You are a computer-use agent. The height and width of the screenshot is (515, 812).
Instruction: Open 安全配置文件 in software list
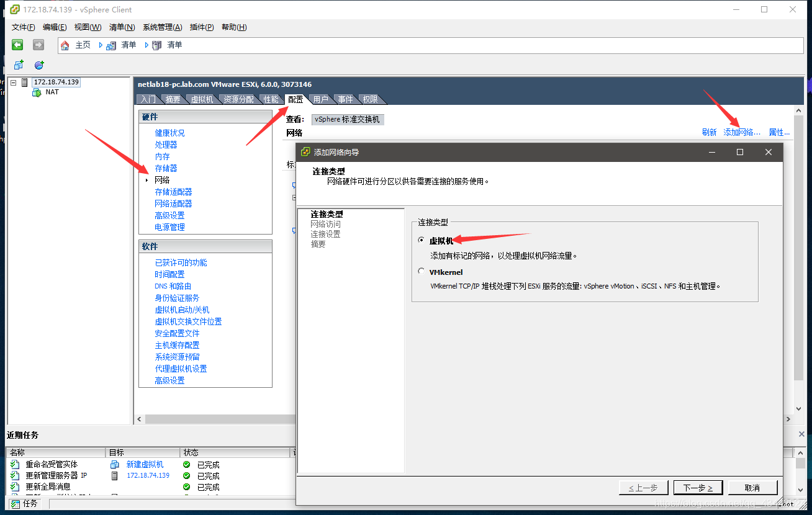(x=177, y=333)
